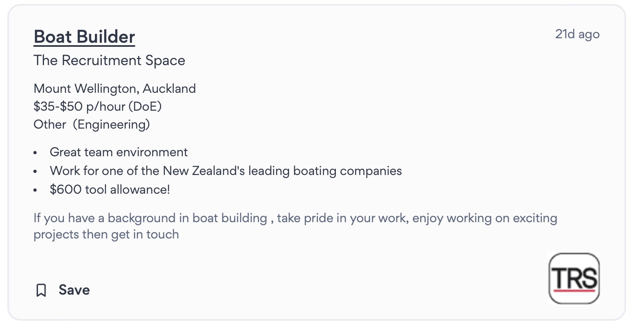Select The Recruitment Space company name
Viewport: 644px width, 328px height.
tap(109, 60)
